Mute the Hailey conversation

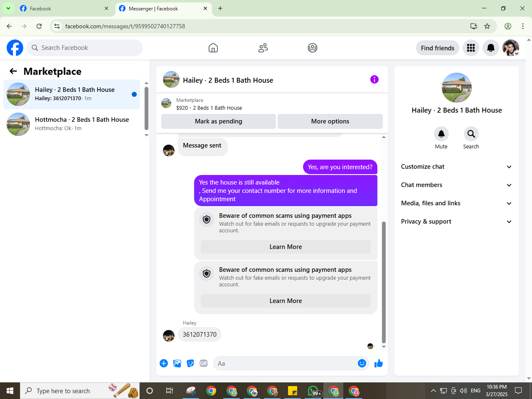pos(441,134)
